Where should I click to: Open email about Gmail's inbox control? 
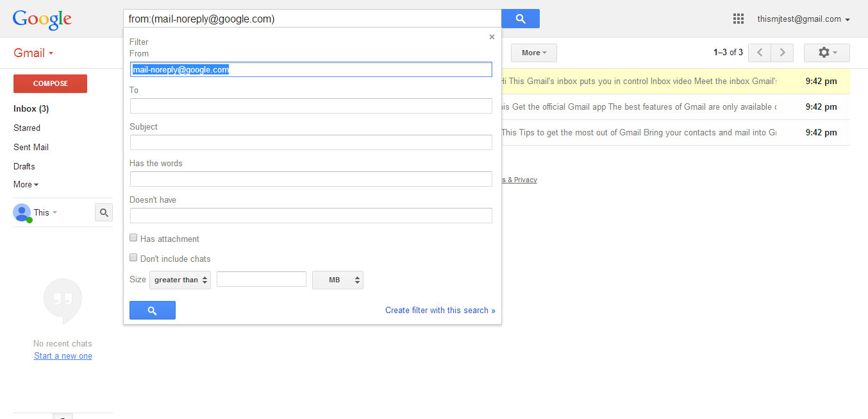click(x=675, y=81)
